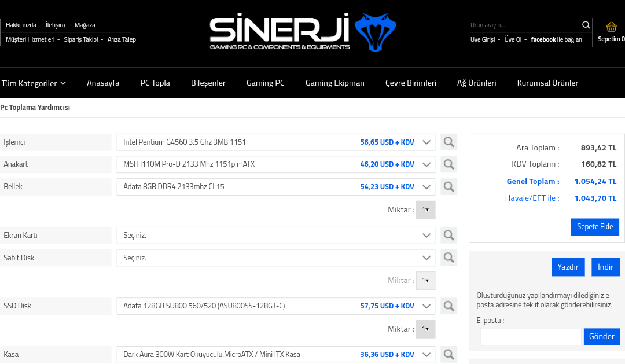Click the Pc Toplama Yardımcısı heading
Screen dimensions: 625x364
[35, 108]
